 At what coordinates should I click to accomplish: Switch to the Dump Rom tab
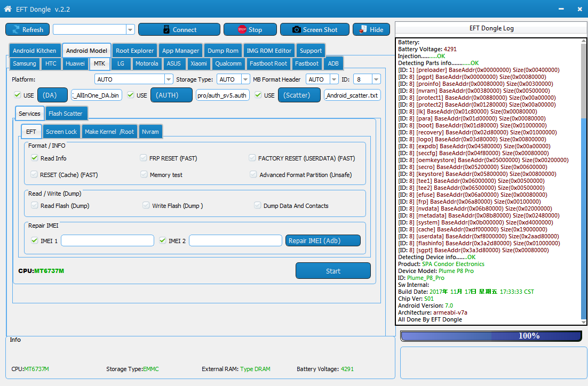click(223, 51)
